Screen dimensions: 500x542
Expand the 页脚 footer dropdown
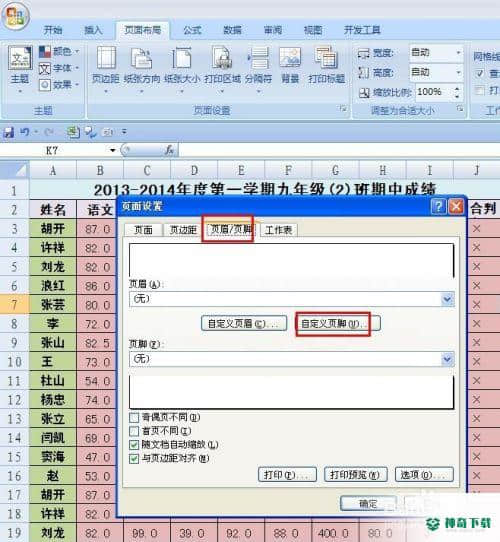coord(447,359)
